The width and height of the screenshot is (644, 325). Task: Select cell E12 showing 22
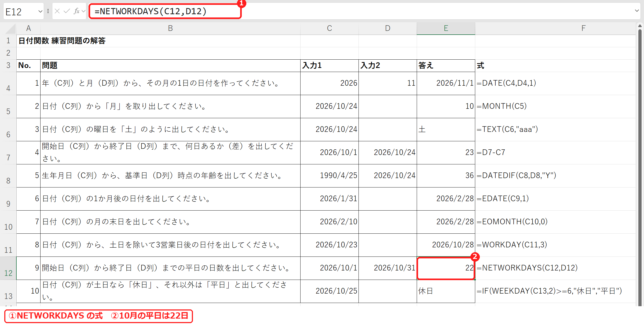point(446,268)
